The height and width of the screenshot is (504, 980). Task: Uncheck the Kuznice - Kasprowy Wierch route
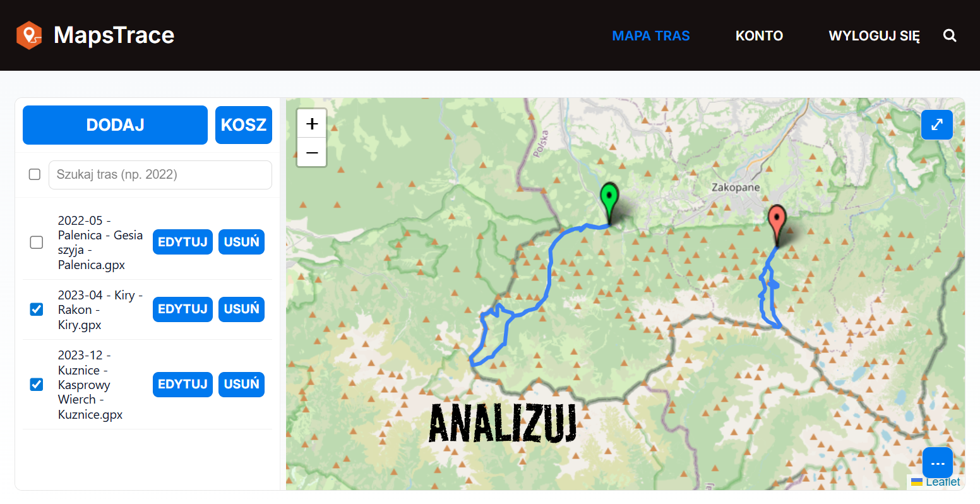click(x=37, y=385)
